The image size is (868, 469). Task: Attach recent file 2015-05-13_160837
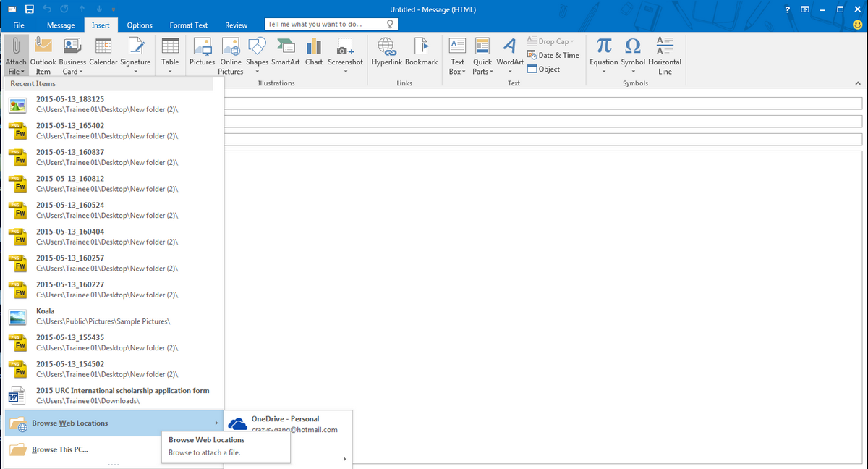pyautogui.click(x=114, y=157)
